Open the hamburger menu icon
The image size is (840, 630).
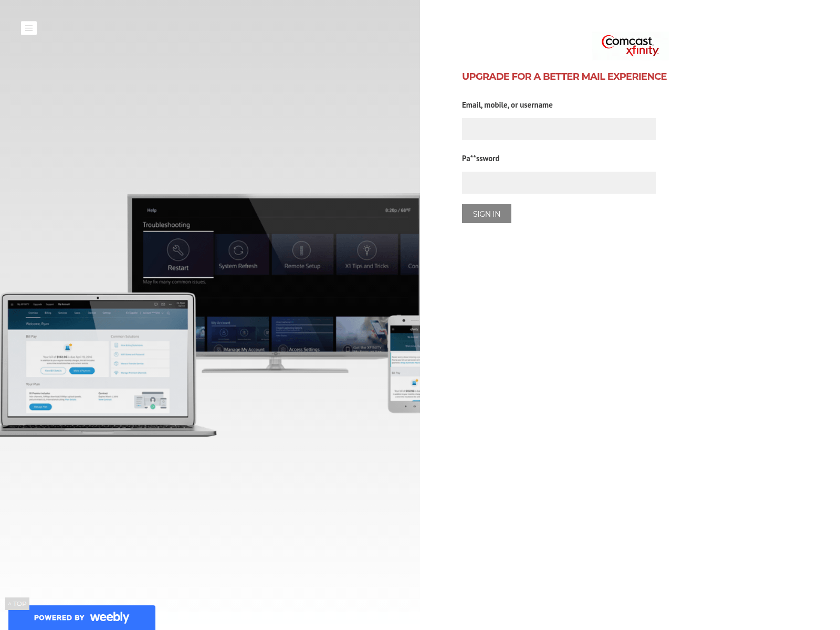click(29, 28)
